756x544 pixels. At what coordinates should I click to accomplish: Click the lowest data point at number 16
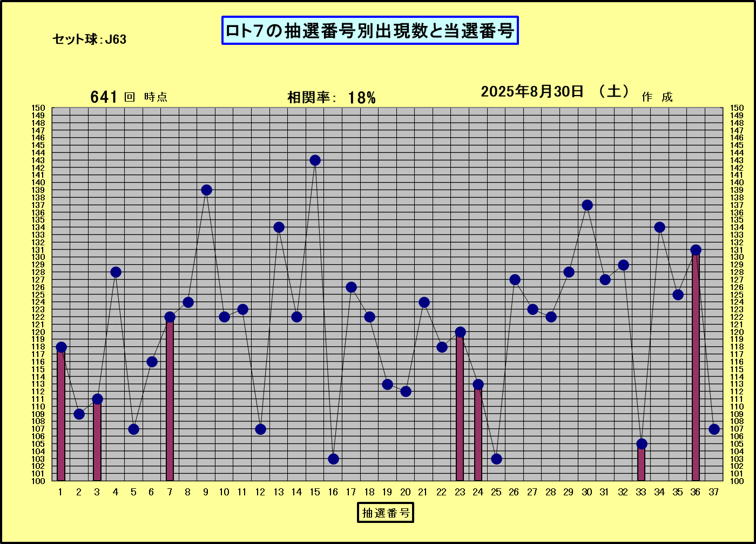pos(333,459)
